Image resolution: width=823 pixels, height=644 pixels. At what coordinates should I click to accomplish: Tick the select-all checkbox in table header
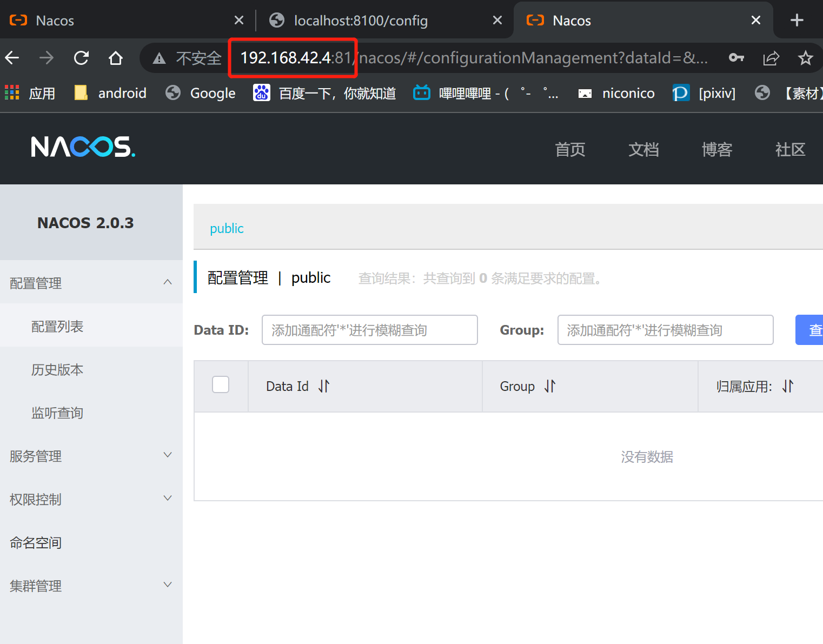(221, 384)
